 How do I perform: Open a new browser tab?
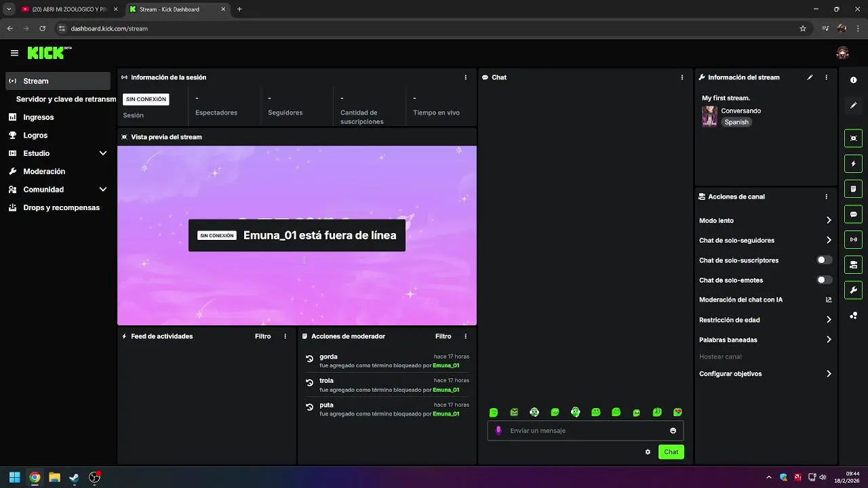(x=239, y=9)
